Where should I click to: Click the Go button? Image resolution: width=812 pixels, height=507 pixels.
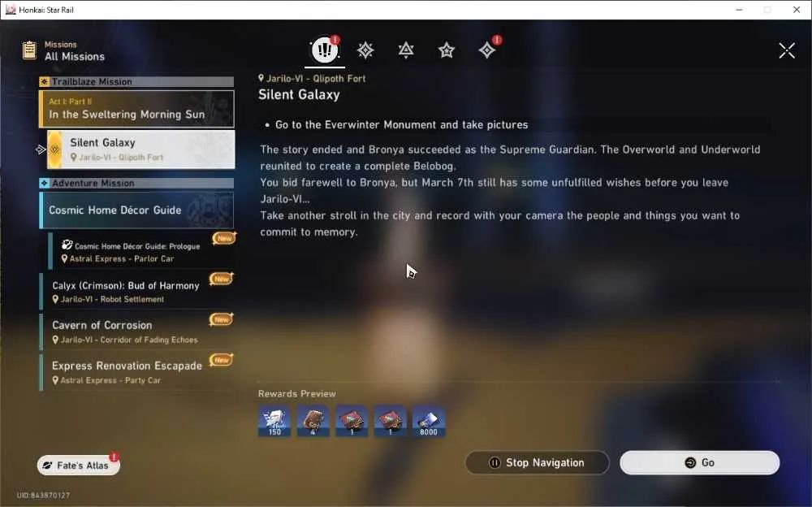700,462
